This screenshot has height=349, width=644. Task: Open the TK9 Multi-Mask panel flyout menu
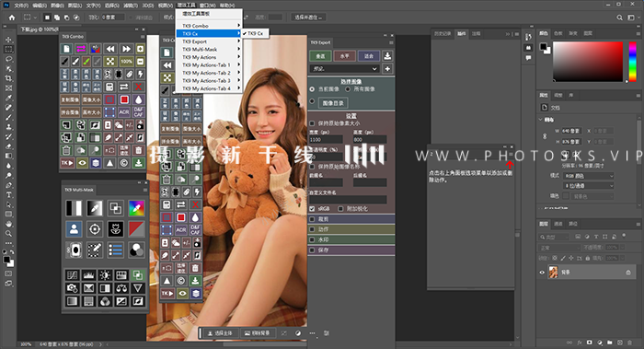(x=145, y=190)
